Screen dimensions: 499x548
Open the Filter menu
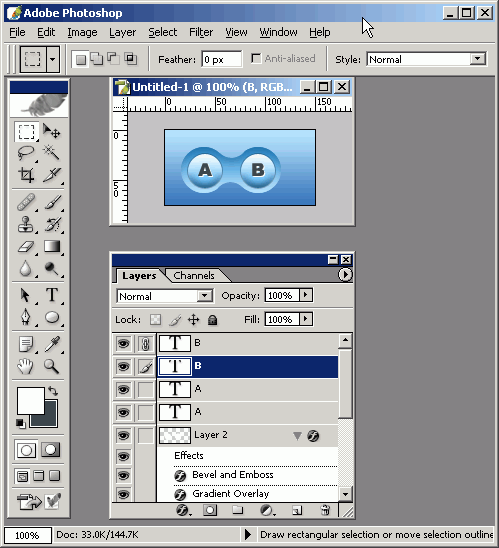click(x=201, y=32)
